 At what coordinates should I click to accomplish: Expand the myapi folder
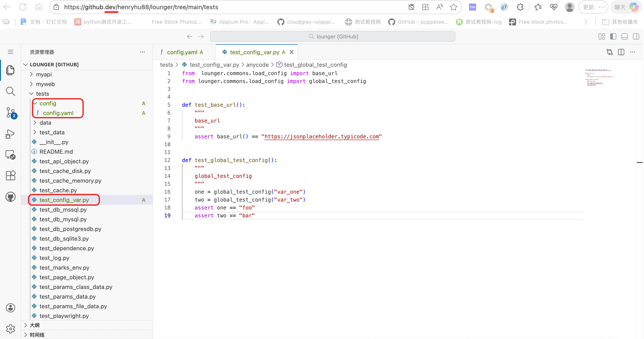point(44,74)
